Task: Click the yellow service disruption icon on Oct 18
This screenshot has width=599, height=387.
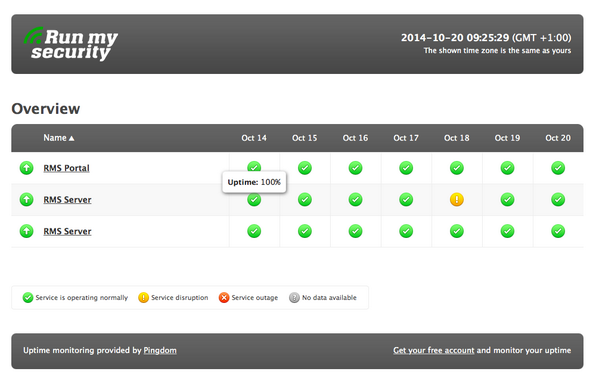Action: (x=457, y=199)
